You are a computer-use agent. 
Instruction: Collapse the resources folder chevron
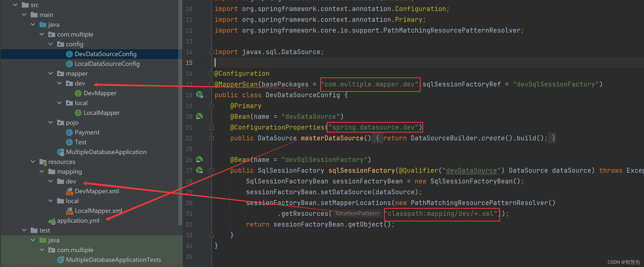tap(33, 162)
